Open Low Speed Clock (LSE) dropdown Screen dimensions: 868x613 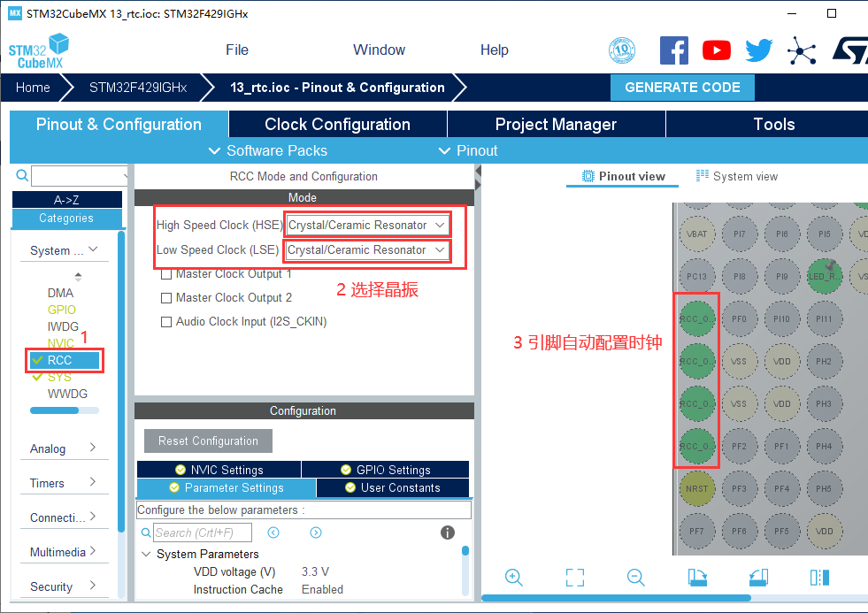click(x=367, y=250)
